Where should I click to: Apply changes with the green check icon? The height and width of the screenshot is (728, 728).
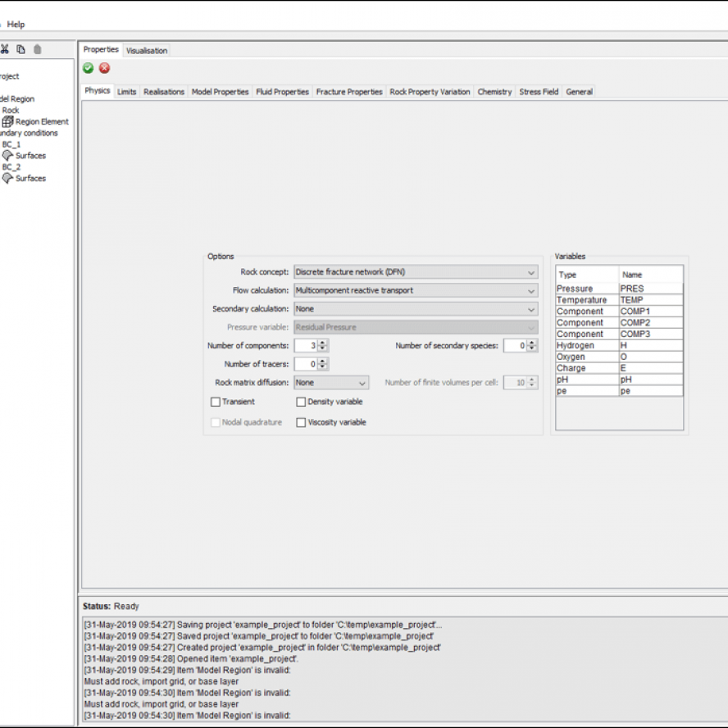point(89,68)
